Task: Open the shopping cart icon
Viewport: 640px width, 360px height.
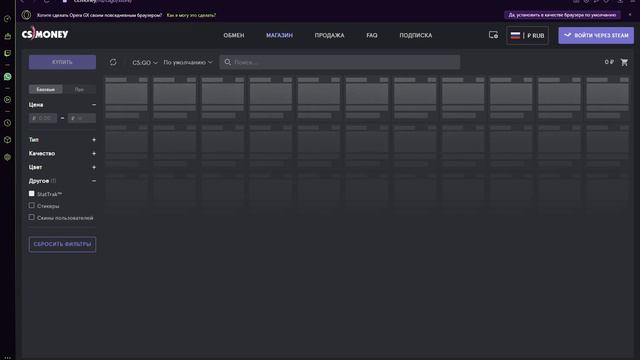Action: 624,62
